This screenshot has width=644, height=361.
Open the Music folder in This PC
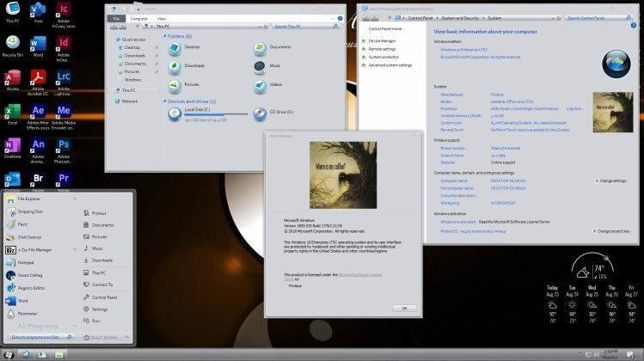point(267,66)
